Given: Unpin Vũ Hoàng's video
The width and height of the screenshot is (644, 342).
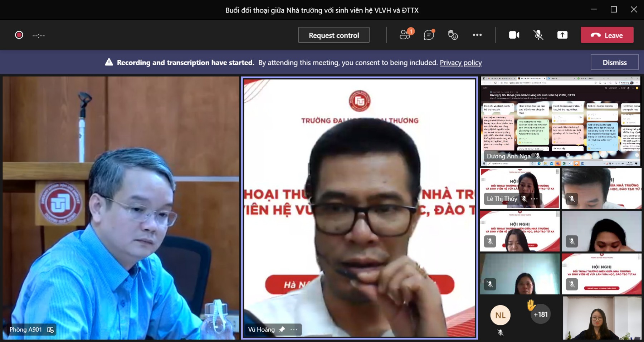Looking at the screenshot, I should tap(282, 329).
